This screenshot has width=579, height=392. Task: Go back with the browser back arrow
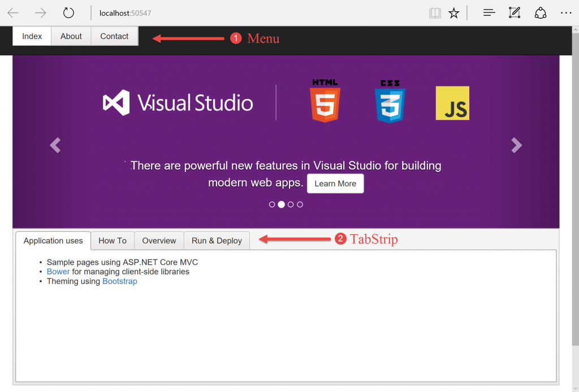[x=13, y=13]
